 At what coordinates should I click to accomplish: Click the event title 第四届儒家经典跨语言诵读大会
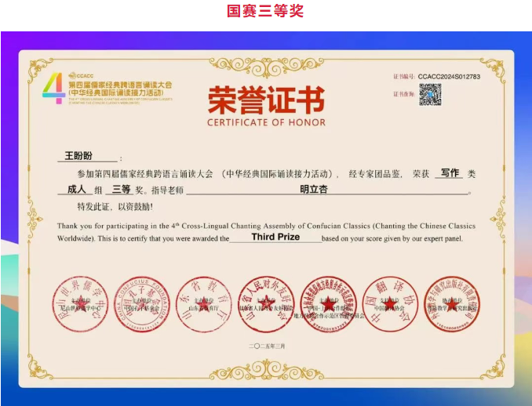click(x=121, y=85)
